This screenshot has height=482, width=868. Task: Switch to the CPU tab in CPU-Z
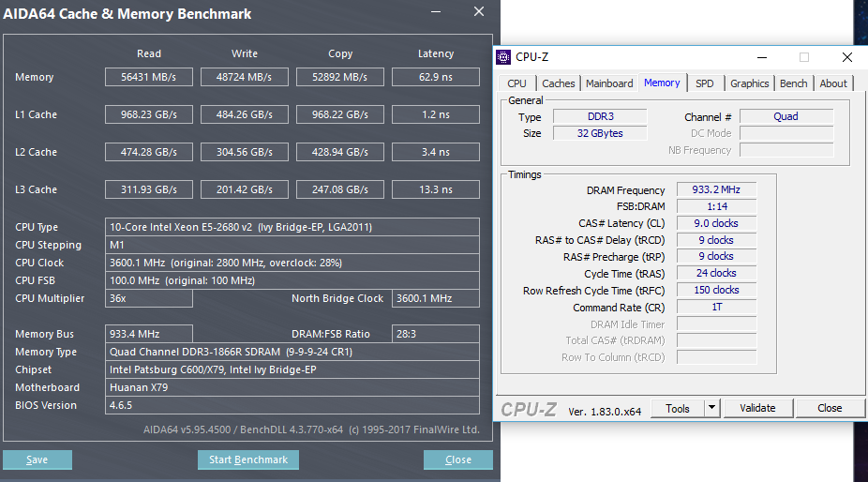516,83
